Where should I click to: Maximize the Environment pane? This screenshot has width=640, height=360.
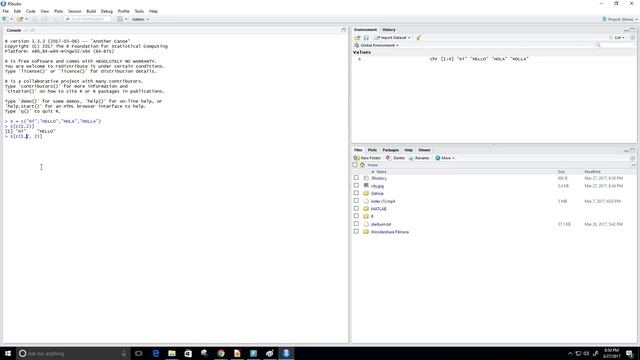pyautogui.click(x=633, y=30)
